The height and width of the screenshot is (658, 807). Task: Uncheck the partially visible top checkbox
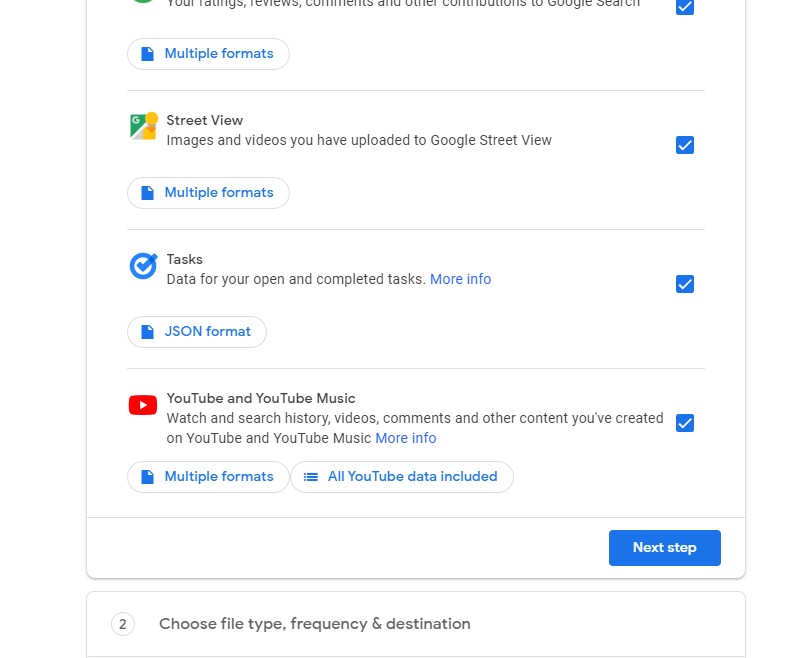[685, 7]
